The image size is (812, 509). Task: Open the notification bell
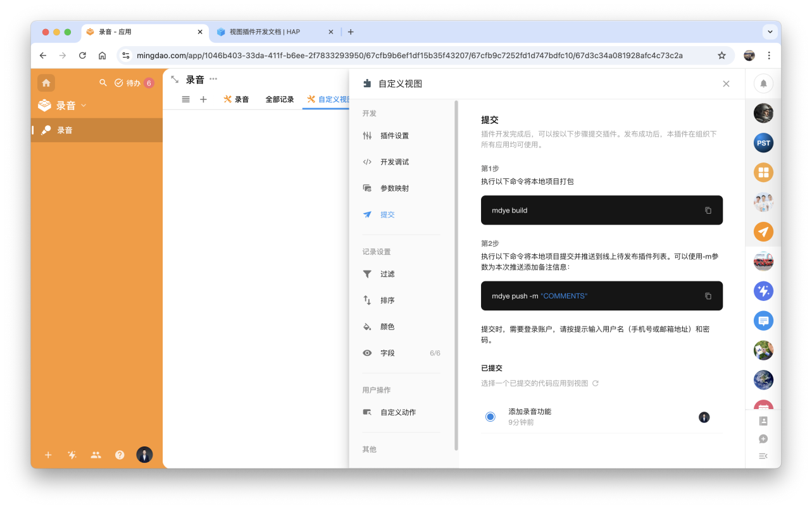[x=763, y=83]
